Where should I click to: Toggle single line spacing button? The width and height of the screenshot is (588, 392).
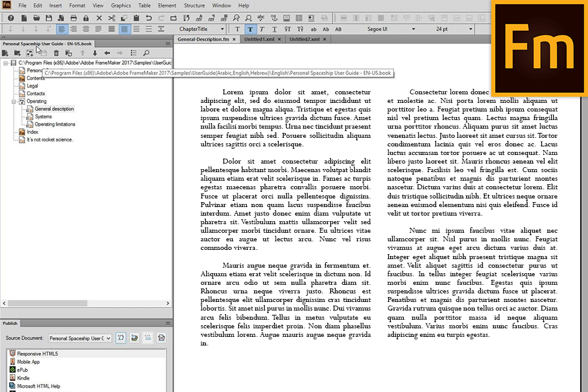pos(124,29)
